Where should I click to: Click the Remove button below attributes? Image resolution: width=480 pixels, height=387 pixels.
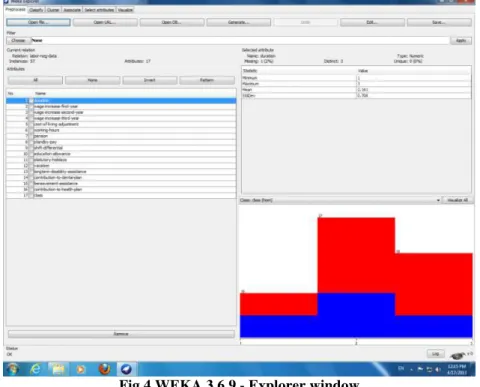click(121, 334)
